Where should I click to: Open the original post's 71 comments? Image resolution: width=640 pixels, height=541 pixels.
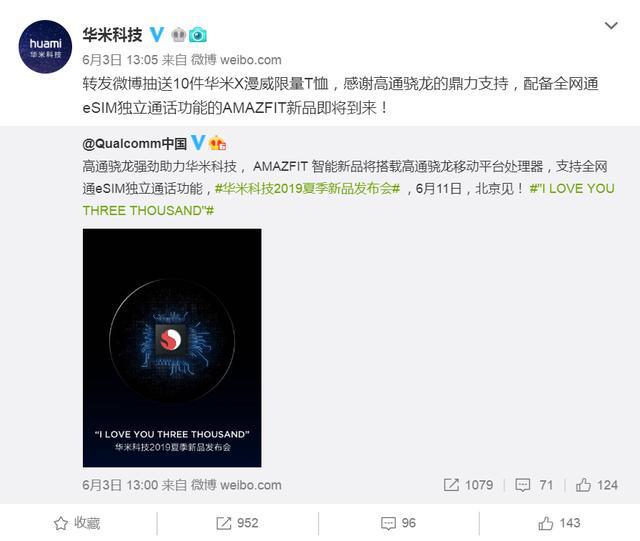pos(534,485)
